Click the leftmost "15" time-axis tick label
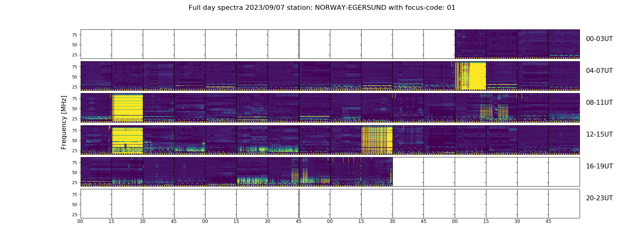The width and height of the screenshot is (644, 245). point(111,221)
